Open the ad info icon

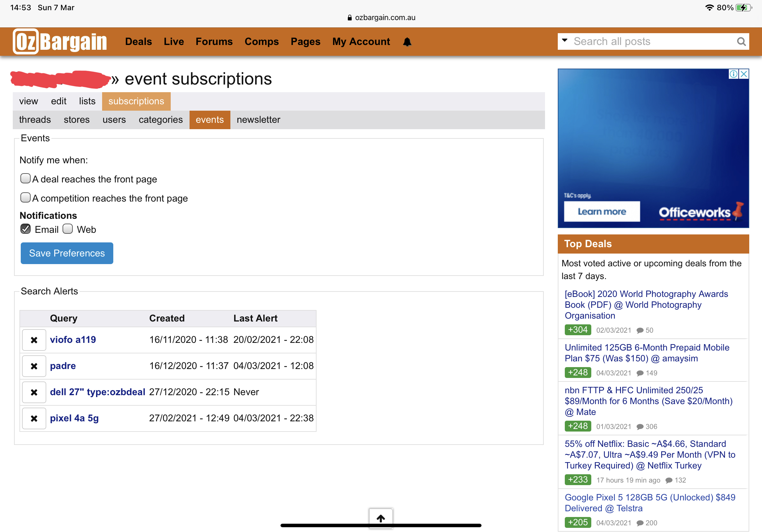pos(734,74)
